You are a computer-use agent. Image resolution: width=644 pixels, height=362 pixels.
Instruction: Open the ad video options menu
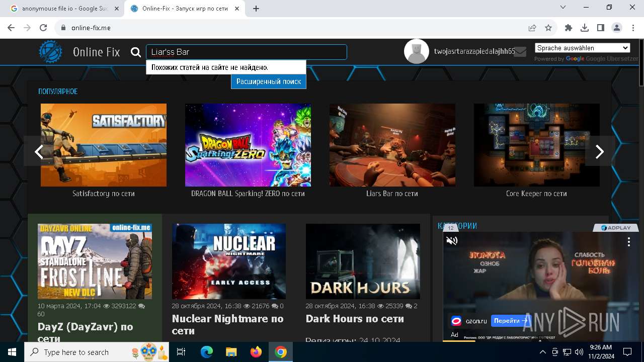pos(629,242)
